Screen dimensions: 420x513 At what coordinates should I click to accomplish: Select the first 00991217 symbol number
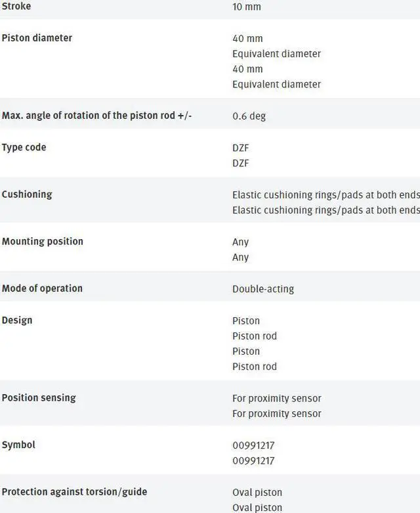253,445
